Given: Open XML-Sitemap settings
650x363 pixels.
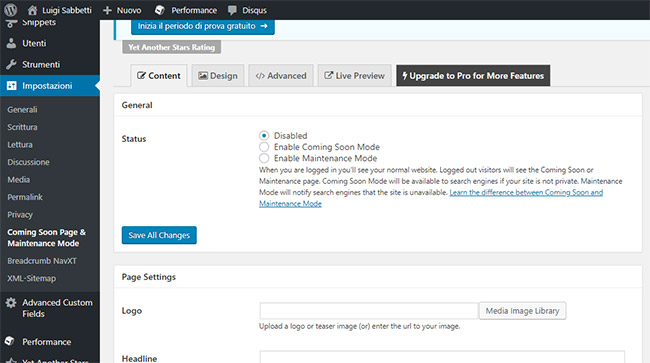Looking at the screenshot, I should click(32, 278).
